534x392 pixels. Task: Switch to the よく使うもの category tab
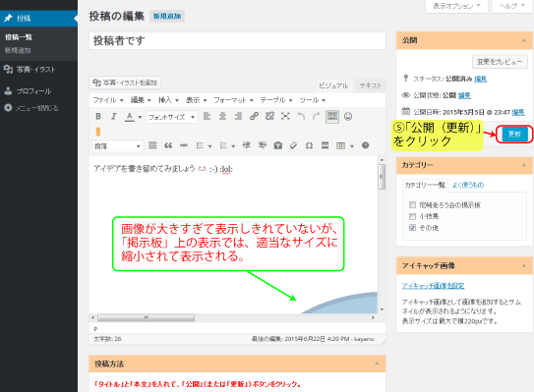point(467,185)
